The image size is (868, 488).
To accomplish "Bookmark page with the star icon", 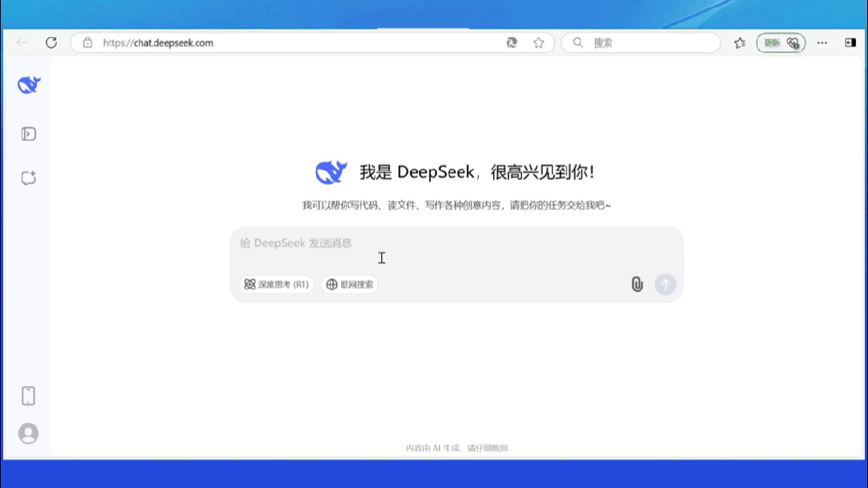I will 539,43.
